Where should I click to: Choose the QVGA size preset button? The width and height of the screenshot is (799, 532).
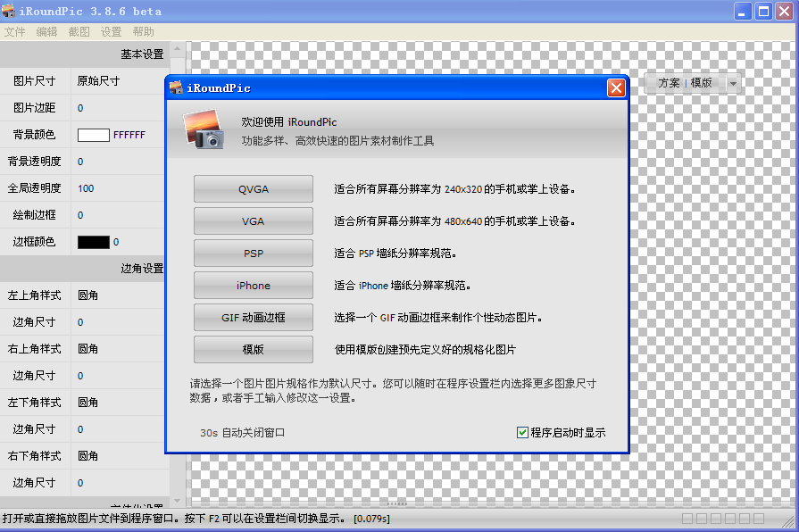tap(254, 189)
